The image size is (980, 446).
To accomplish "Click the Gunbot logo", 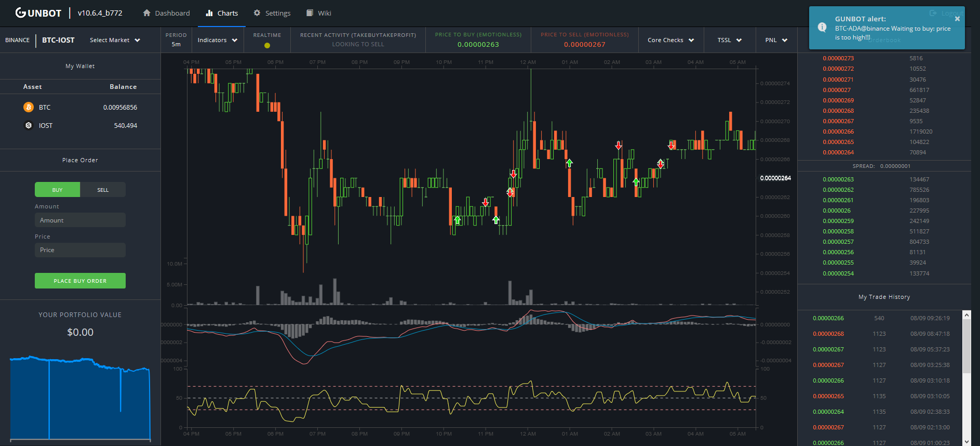I will click(38, 12).
